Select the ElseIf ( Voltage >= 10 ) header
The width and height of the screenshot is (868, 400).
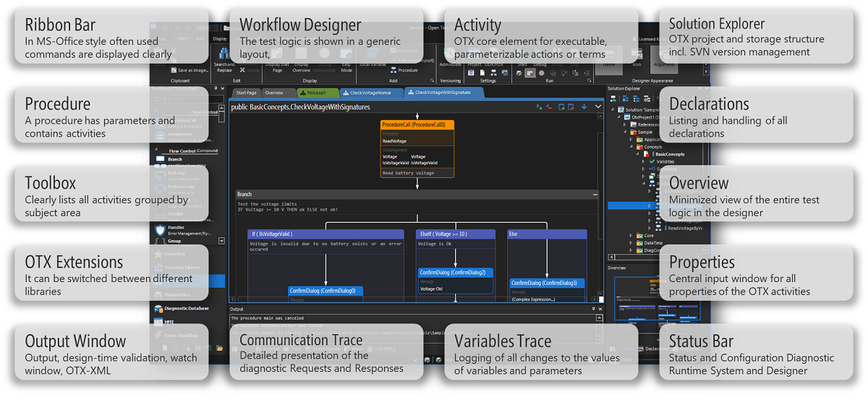point(456,234)
